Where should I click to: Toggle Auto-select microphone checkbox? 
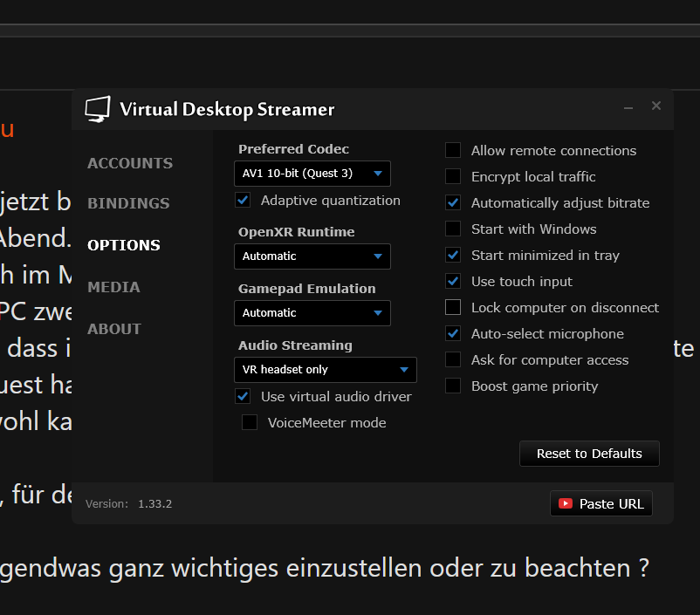point(453,333)
